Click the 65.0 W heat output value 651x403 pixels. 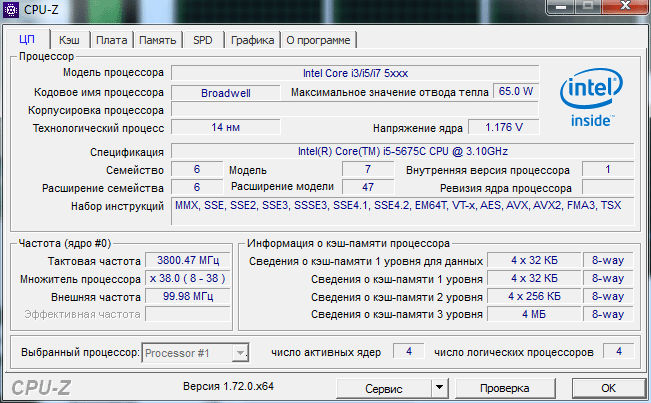tap(516, 91)
